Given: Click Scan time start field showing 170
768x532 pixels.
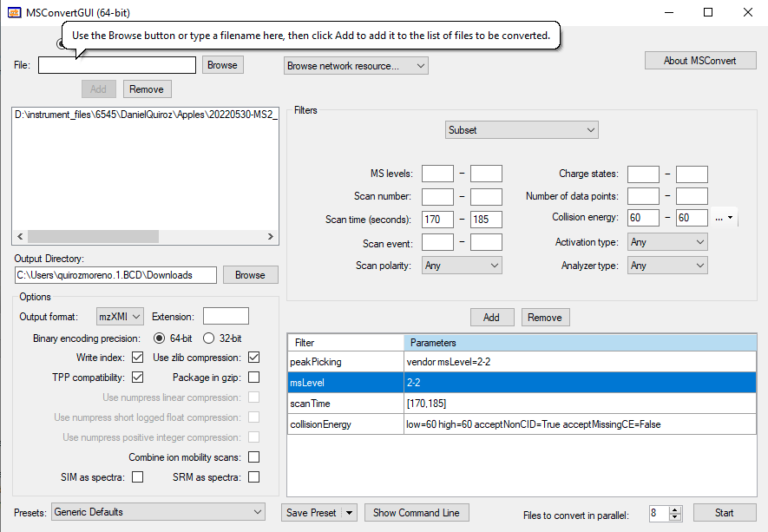Looking at the screenshot, I should point(437,220).
